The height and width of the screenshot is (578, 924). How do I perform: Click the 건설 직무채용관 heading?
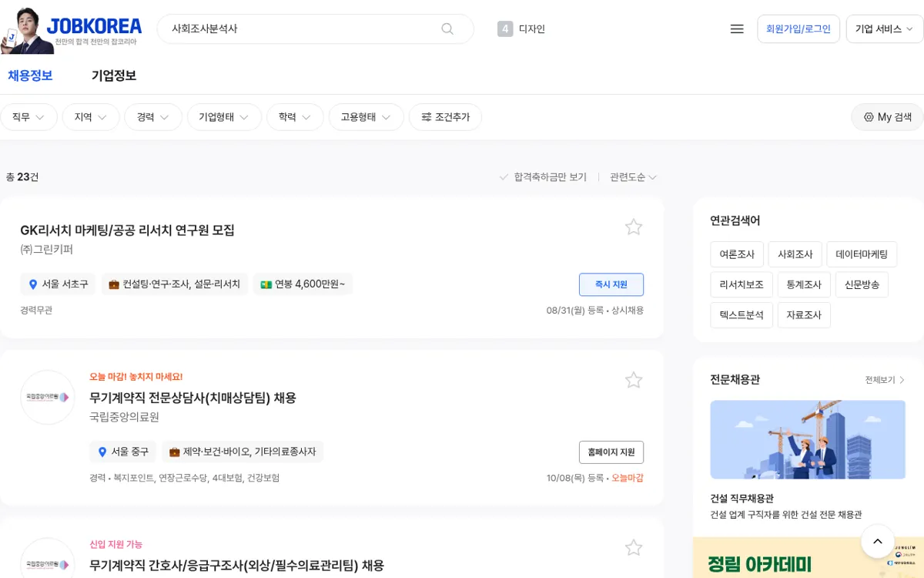coord(742,499)
